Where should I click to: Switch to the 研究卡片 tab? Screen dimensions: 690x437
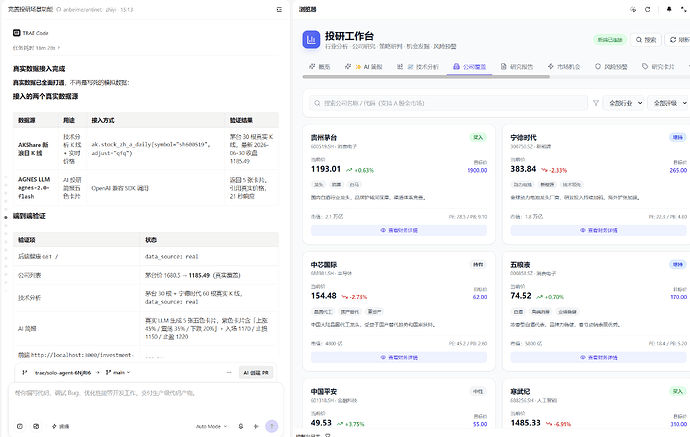658,66
